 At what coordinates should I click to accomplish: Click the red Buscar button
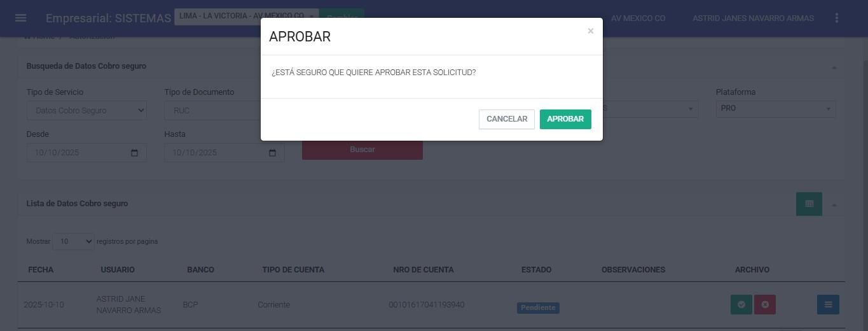click(x=362, y=150)
